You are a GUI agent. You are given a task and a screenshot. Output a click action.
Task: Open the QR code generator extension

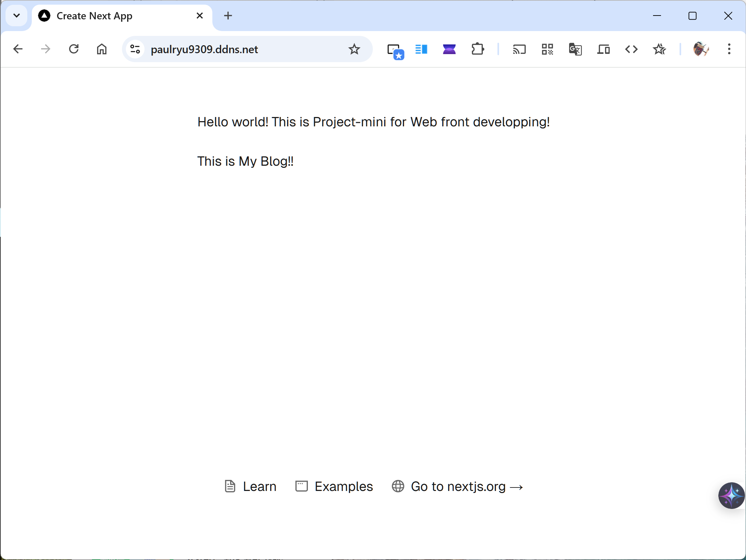pos(547,49)
